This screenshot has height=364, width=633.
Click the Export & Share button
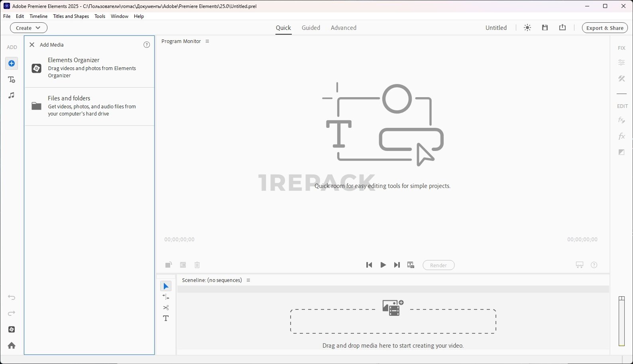[x=605, y=28]
